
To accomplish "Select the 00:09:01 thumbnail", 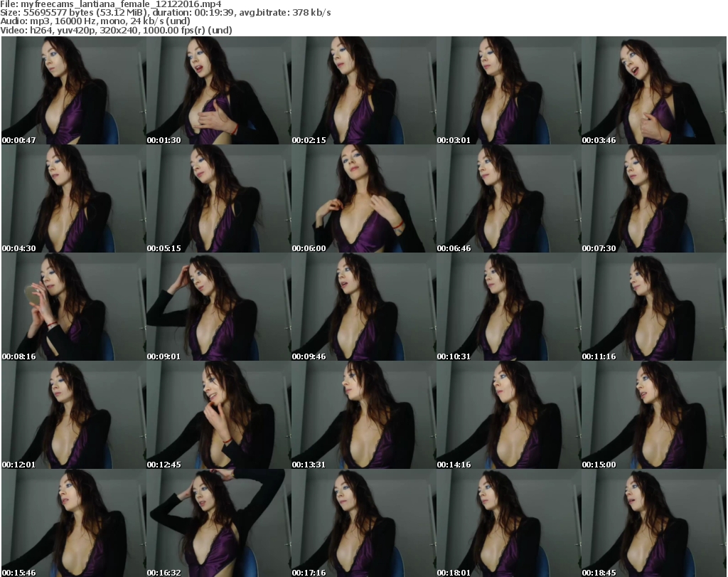I will [x=219, y=307].
